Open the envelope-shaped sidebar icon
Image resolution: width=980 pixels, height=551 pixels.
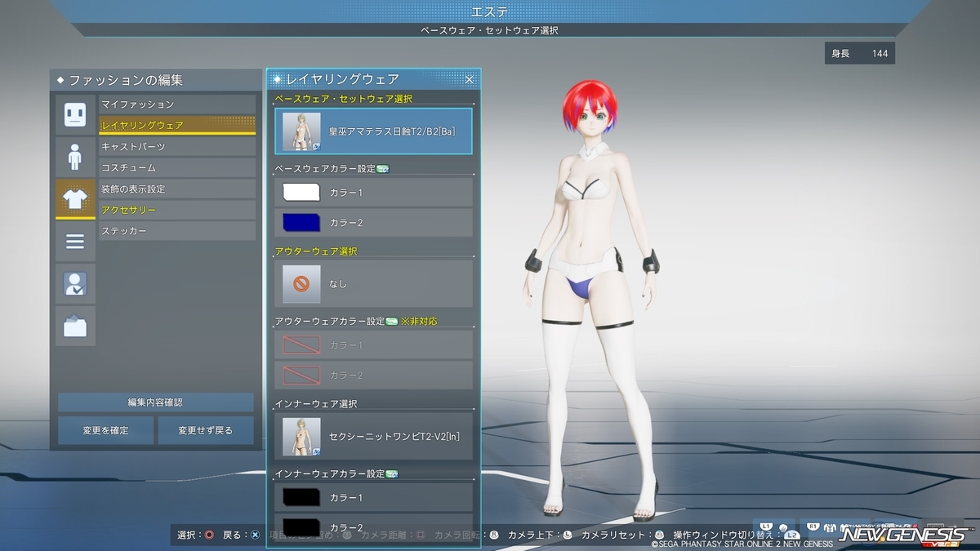pyautogui.click(x=76, y=327)
